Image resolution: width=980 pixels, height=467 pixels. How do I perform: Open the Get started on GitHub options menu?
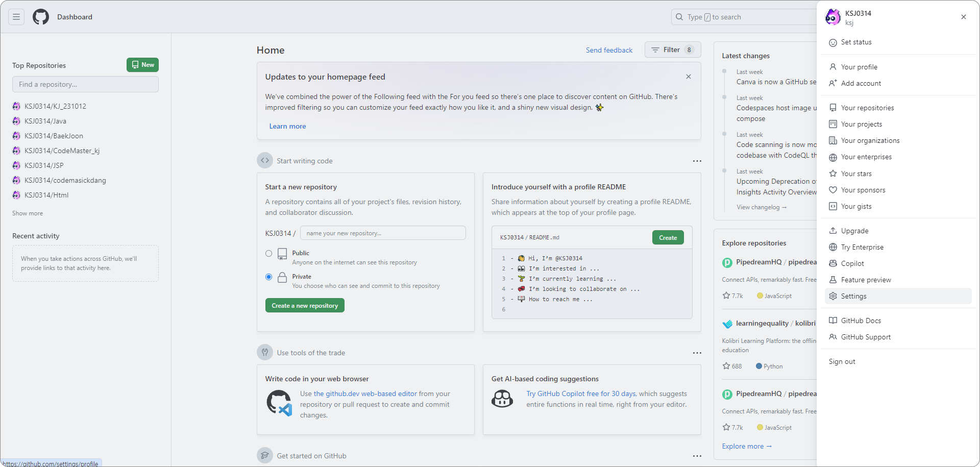[x=697, y=456]
